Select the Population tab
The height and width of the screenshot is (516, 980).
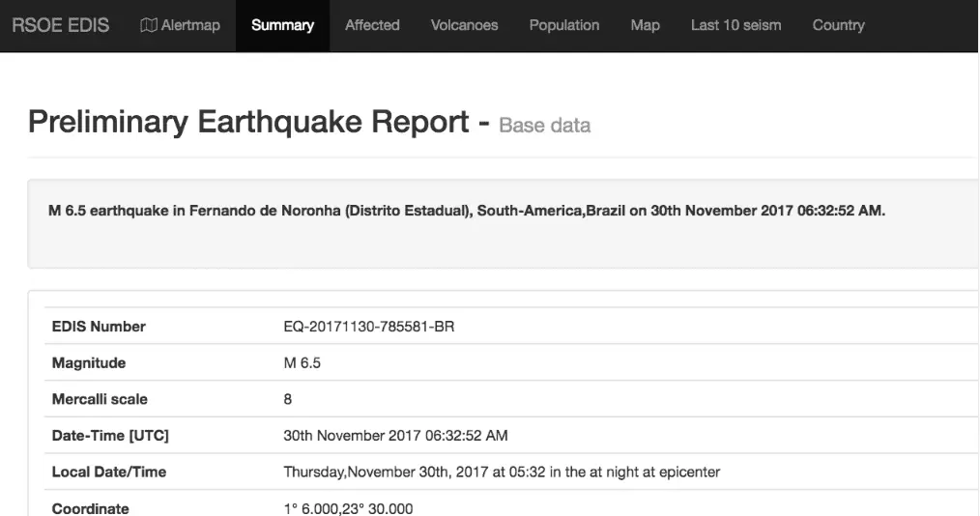click(x=564, y=25)
